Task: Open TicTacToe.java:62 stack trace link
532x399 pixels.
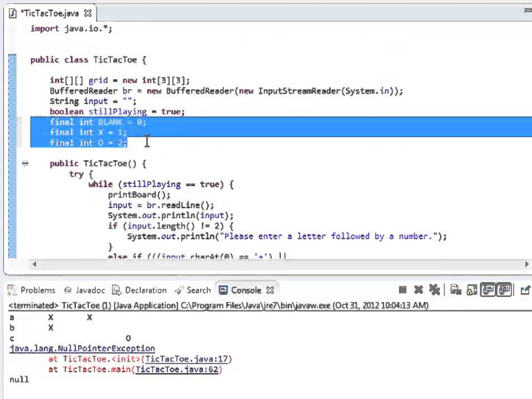Action: [x=177, y=369]
